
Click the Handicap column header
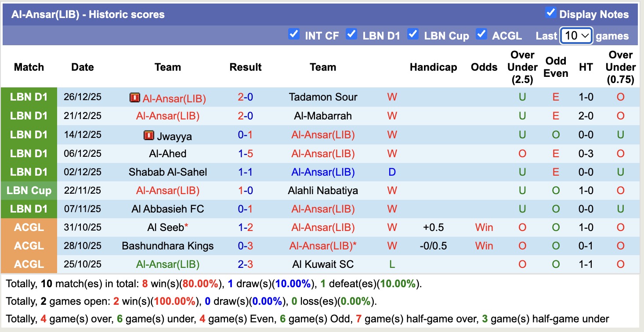[433, 67]
